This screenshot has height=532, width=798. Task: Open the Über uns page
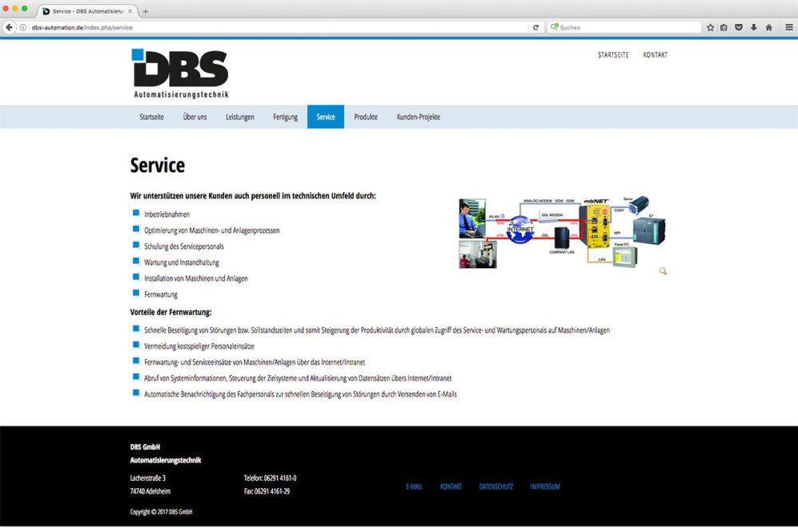point(195,116)
